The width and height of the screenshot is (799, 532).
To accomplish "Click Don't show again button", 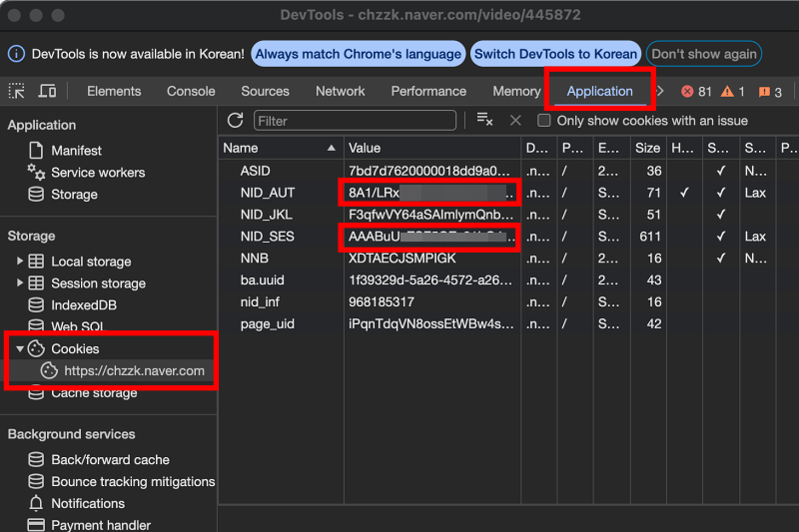I will click(x=704, y=54).
